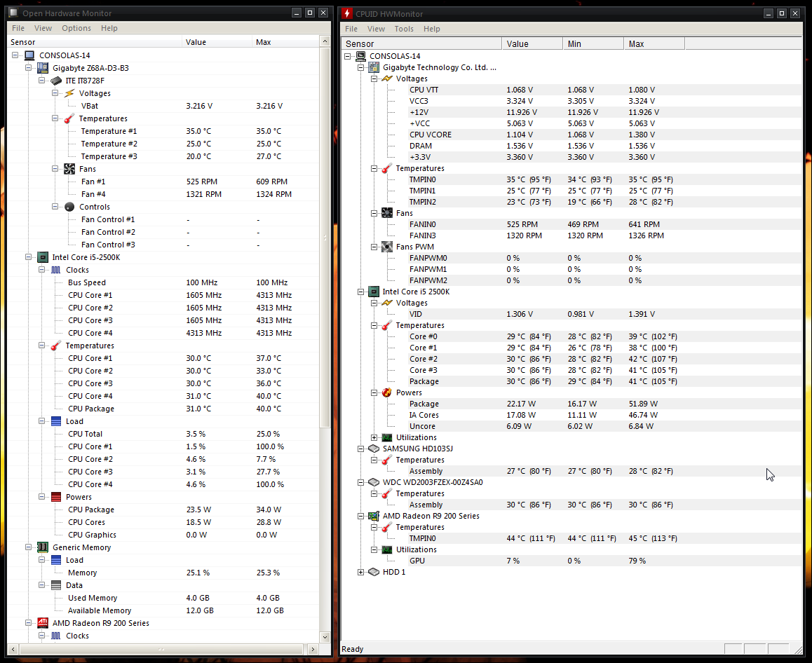Screen dimensions: 812x663
Task: Click the Sensor column header in Open Hardware Monitor
Action: [95, 42]
